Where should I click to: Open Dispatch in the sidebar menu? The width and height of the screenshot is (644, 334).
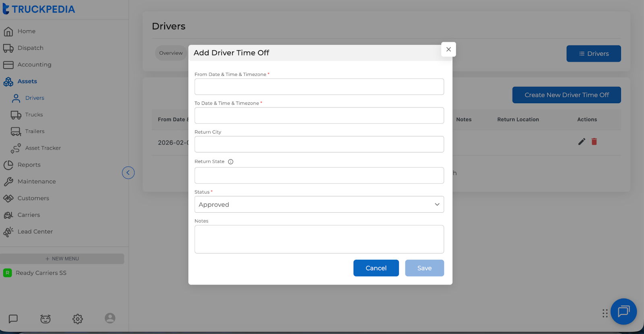[30, 48]
